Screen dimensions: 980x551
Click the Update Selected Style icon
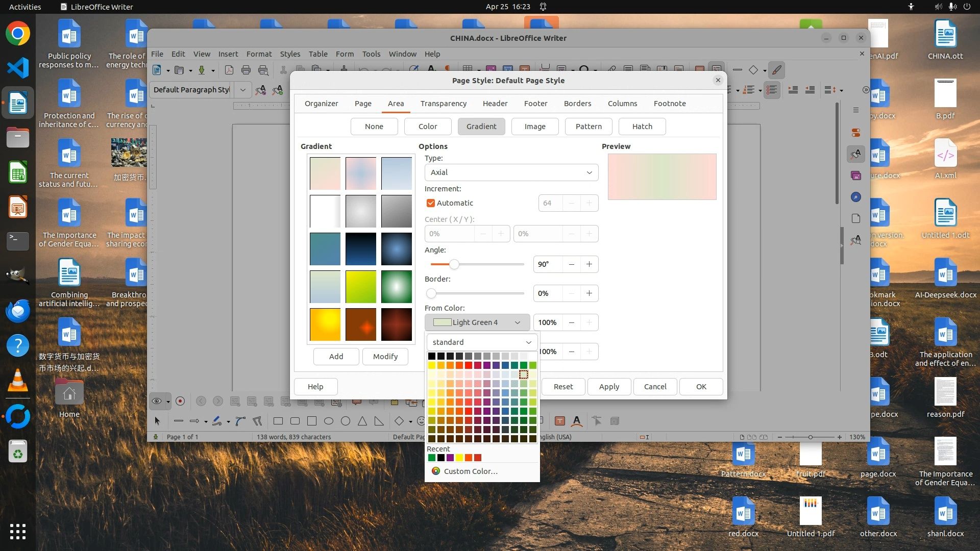(260, 90)
